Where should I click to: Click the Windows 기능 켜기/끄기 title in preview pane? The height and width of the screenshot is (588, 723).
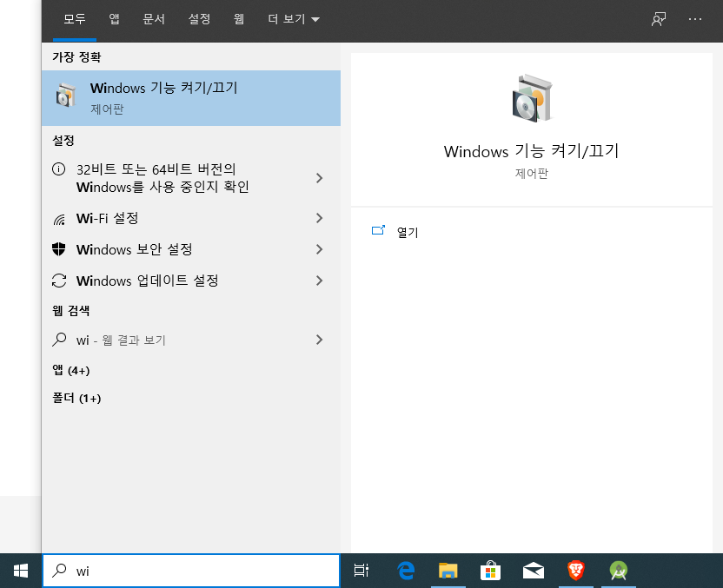532,151
